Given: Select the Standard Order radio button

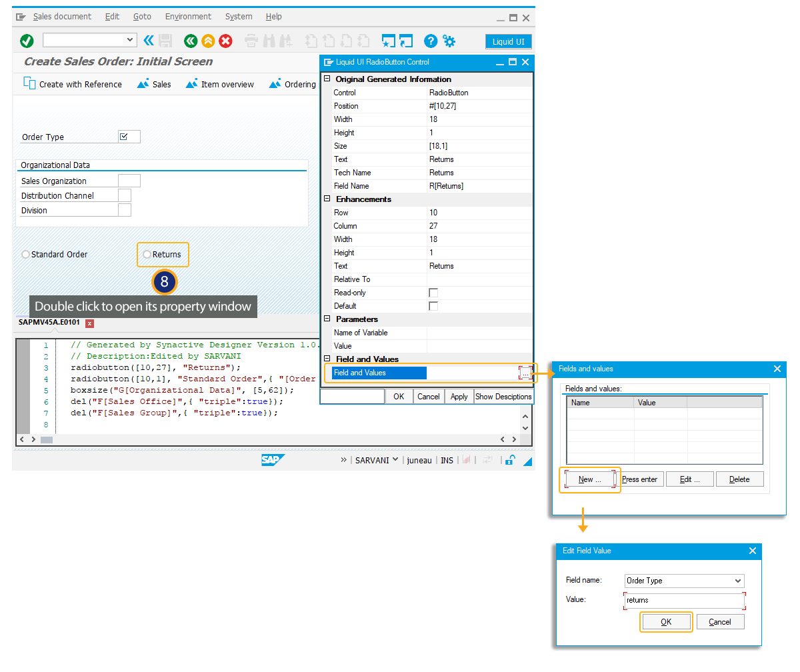Looking at the screenshot, I should [25, 254].
